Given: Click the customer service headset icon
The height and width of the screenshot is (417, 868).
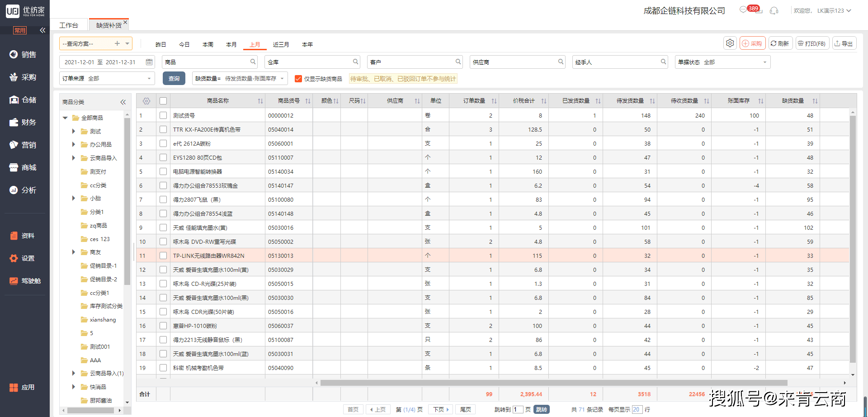Looking at the screenshot, I should tap(774, 10).
